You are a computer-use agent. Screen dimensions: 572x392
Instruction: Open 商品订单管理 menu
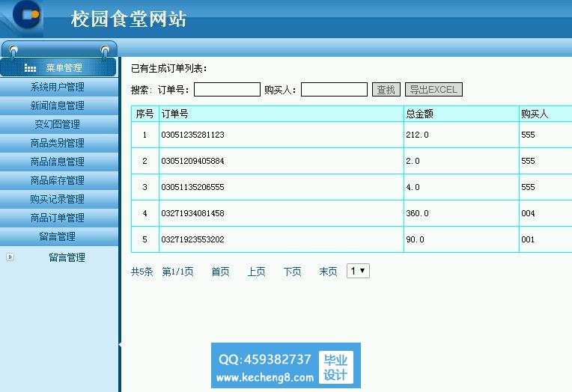[x=58, y=218]
